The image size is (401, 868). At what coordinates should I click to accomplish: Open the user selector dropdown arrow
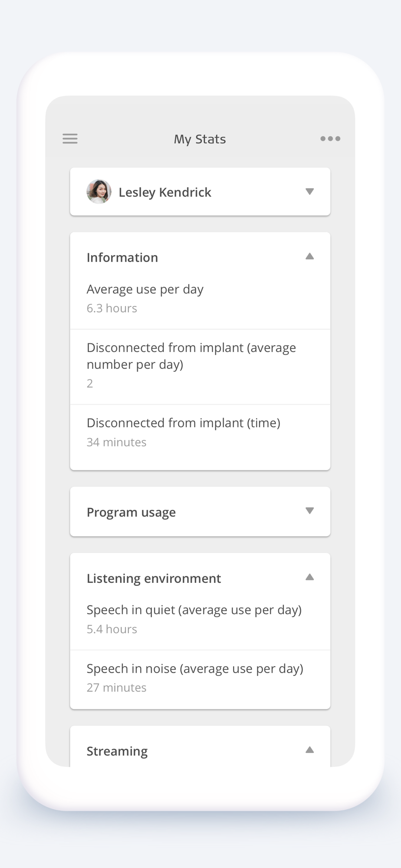309,192
